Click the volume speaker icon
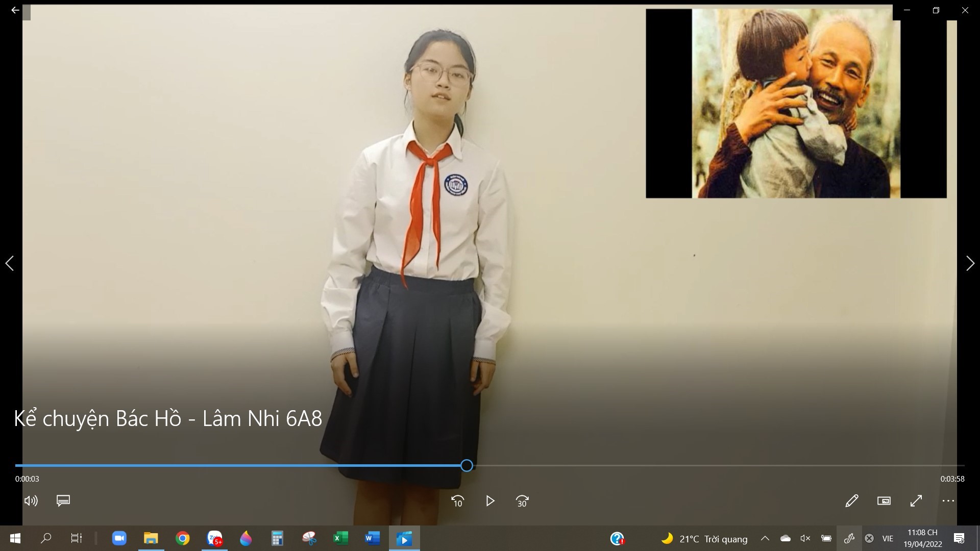The height and width of the screenshot is (551, 980). coord(31,501)
